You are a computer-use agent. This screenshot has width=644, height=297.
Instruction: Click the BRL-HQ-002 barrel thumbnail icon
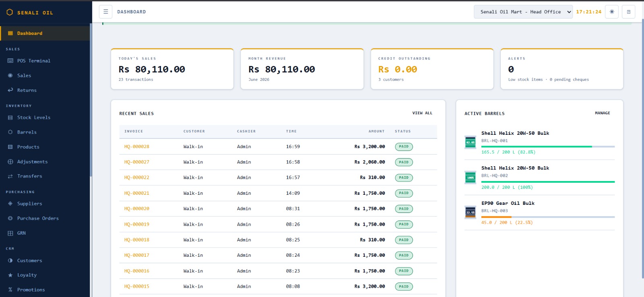470,177
